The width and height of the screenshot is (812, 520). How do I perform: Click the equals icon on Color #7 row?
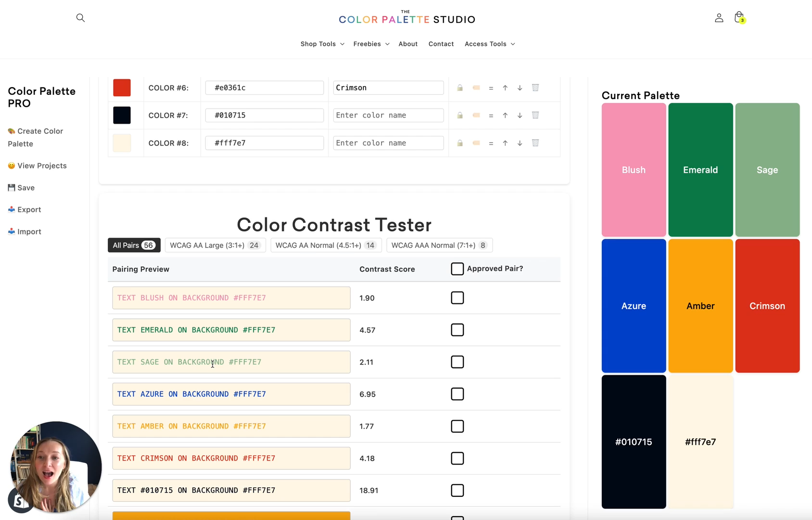click(x=491, y=116)
